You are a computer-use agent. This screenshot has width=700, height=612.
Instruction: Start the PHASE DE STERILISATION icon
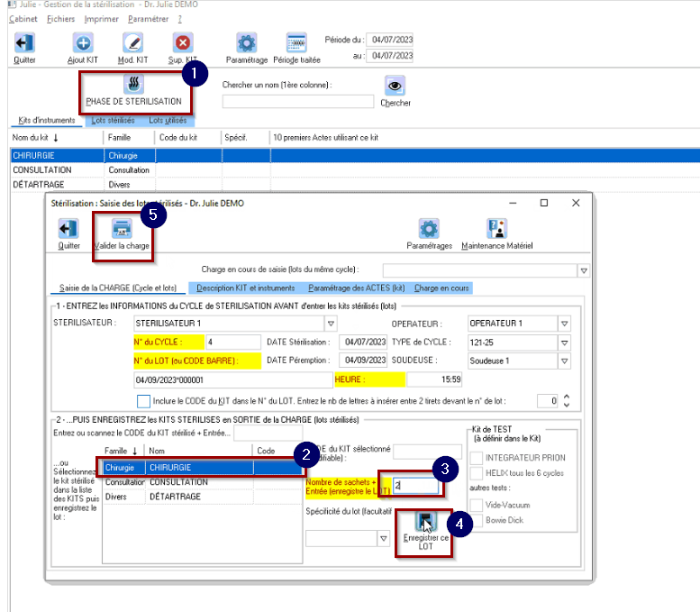point(133,84)
